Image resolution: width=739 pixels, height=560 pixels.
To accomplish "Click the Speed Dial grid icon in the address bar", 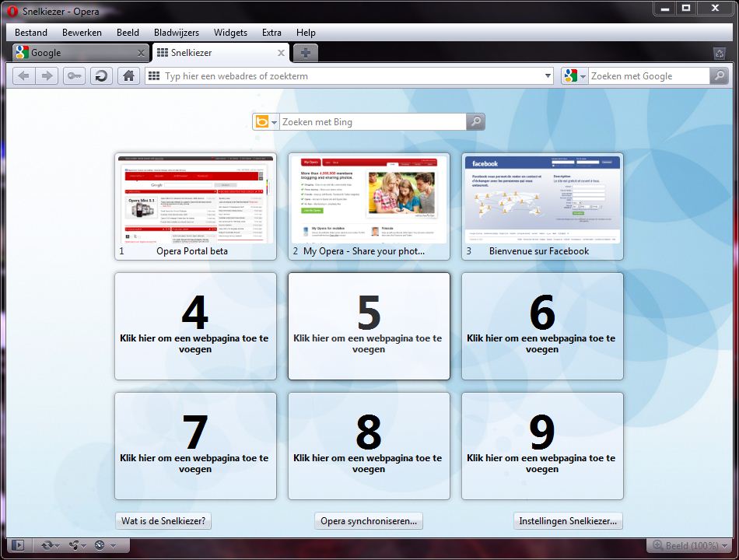I will [154, 76].
